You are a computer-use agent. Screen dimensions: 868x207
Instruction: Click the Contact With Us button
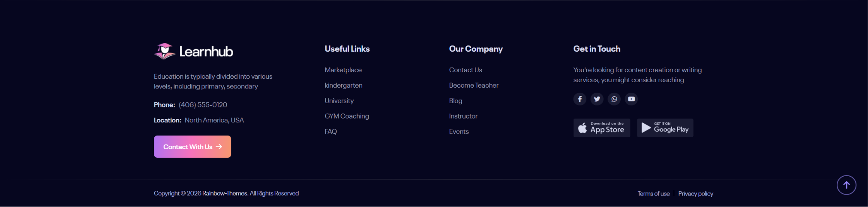(192, 147)
